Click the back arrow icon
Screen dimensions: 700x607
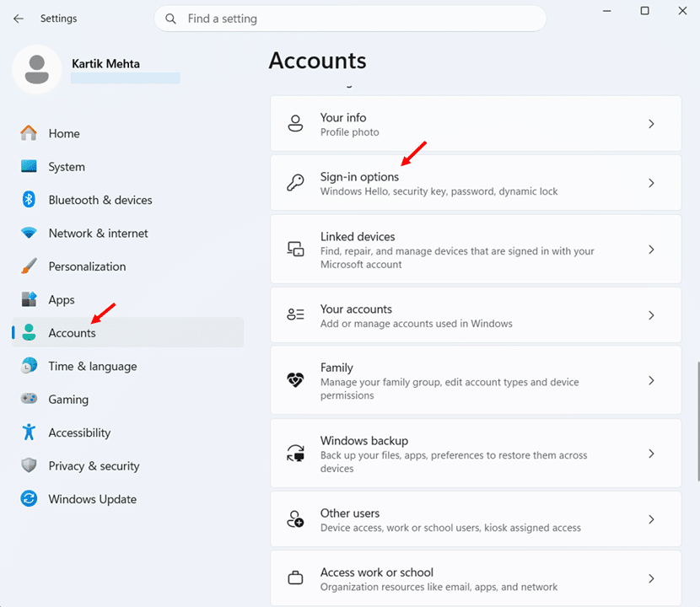pyautogui.click(x=19, y=19)
